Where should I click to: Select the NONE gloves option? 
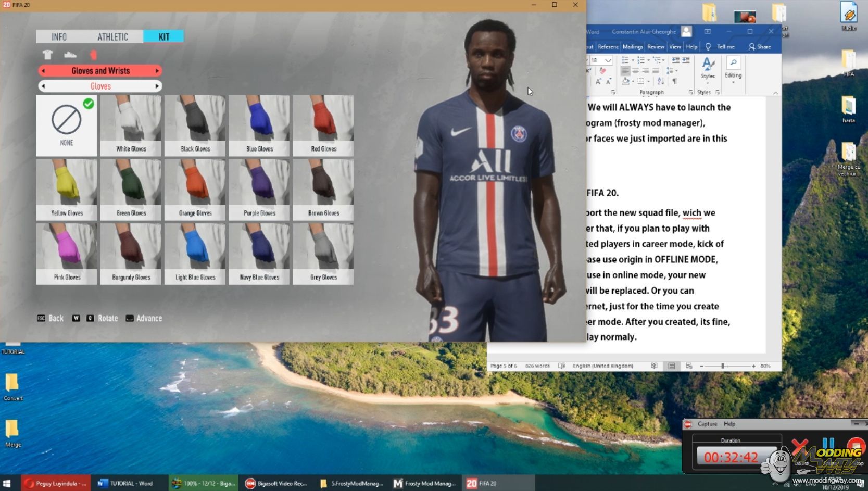(67, 125)
